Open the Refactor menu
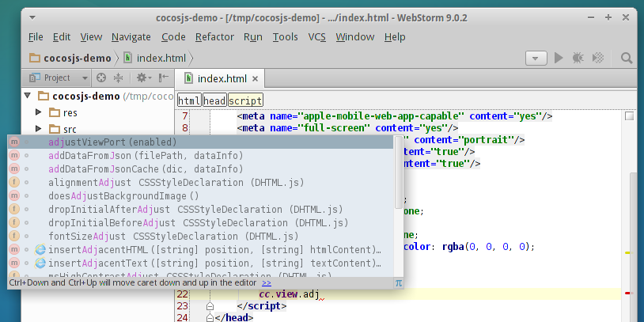Image resolution: width=644 pixels, height=322 pixels. pyautogui.click(x=214, y=37)
